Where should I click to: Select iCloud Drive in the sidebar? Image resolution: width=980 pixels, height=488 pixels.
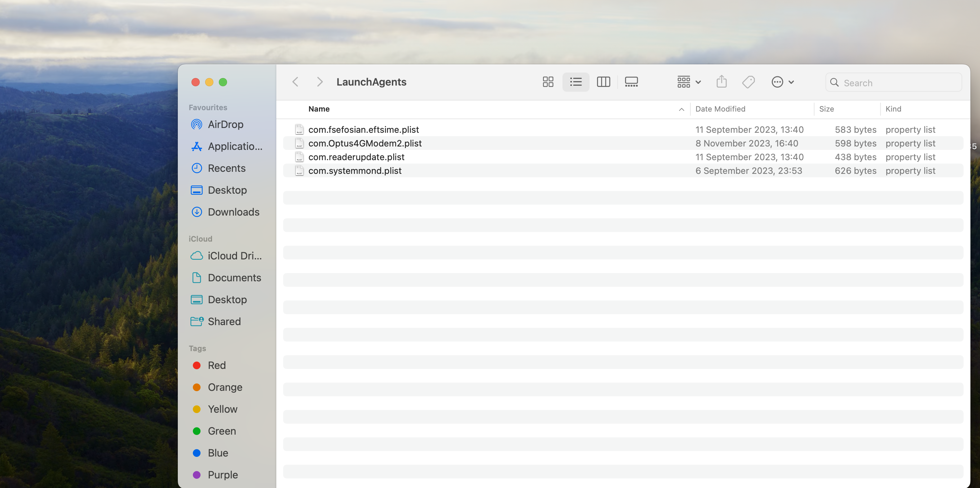click(234, 256)
